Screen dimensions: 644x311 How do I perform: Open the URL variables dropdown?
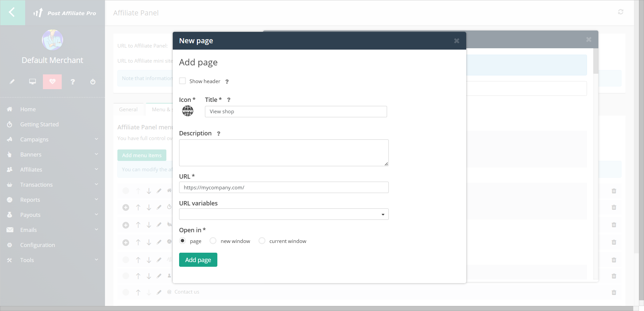click(284, 214)
